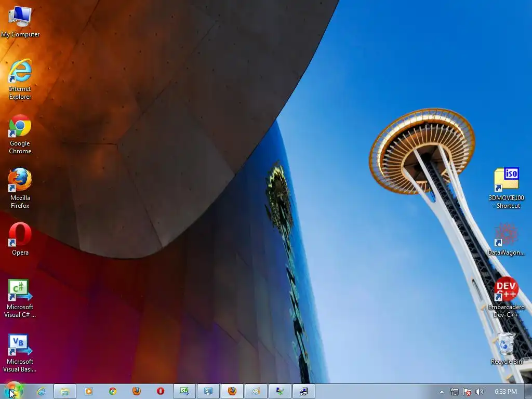Select the Internet Explorer desktop shortcut
Viewport: 532px width, 399px height.
(x=20, y=79)
